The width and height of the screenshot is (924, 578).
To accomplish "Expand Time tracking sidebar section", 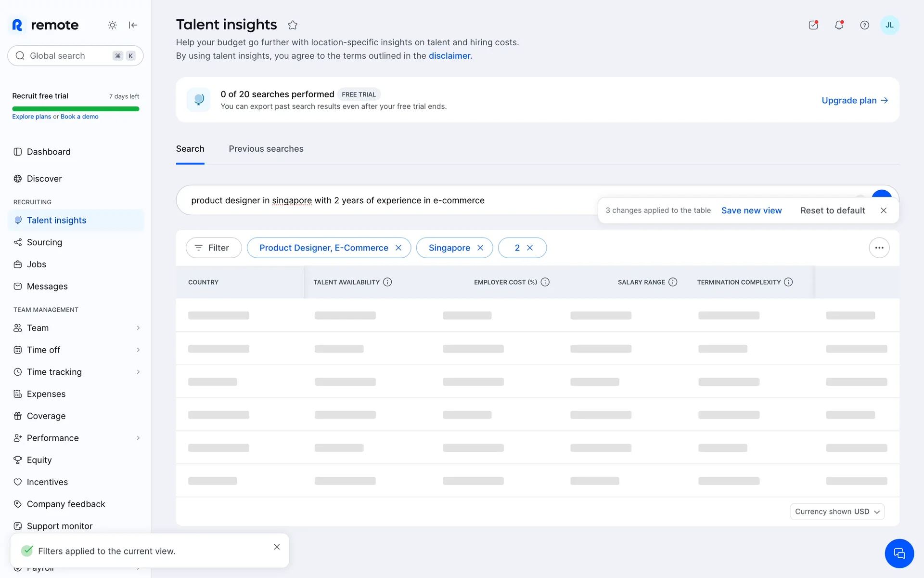I will click(138, 372).
